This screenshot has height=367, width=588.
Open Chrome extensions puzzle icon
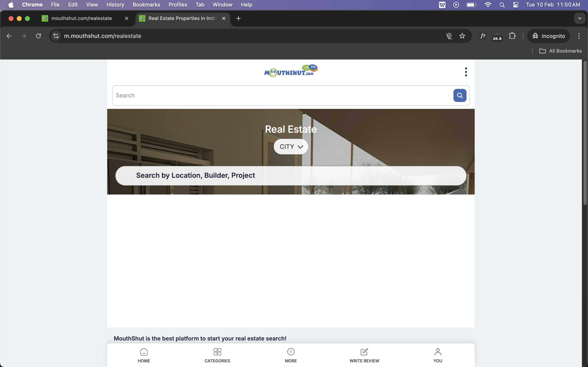pyautogui.click(x=512, y=36)
